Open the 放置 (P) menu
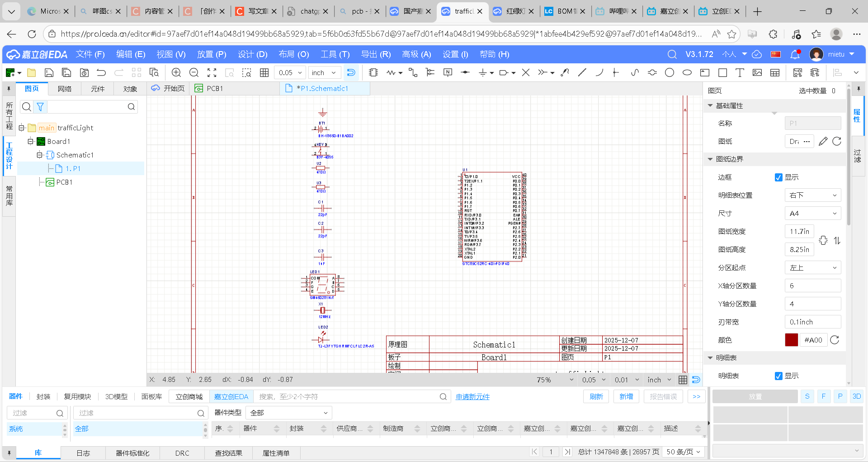The image size is (868, 462). (x=212, y=54)
